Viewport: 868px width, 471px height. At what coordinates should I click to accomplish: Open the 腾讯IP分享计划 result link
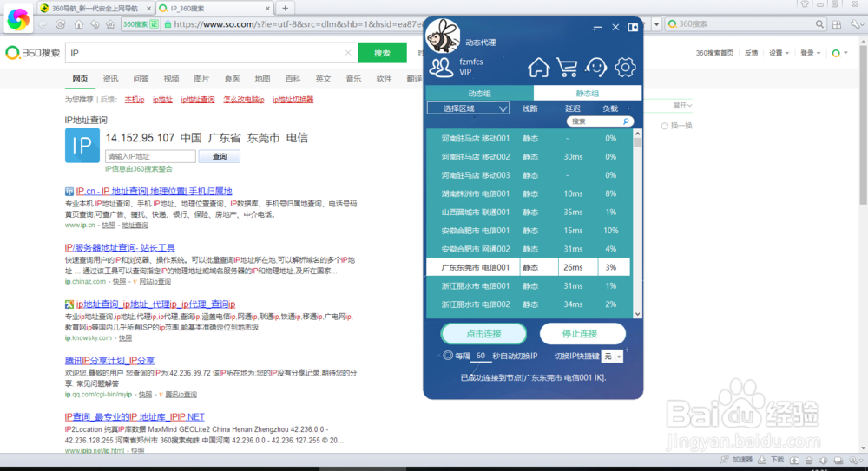coord(109,360)
